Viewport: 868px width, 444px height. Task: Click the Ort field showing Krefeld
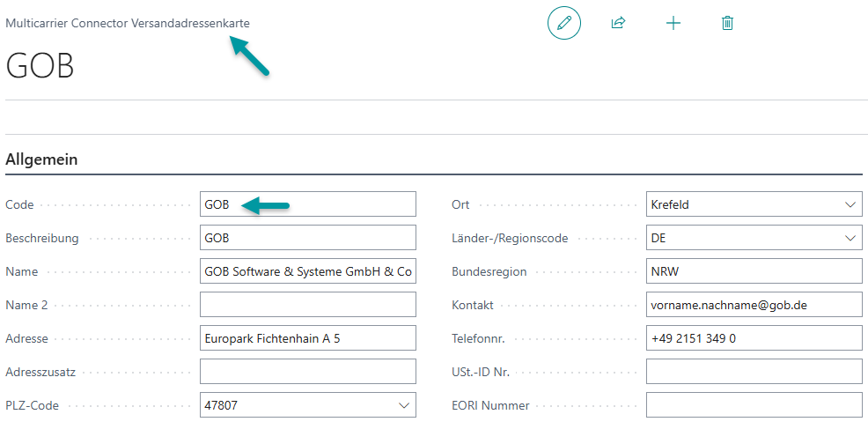click(754, 204)
